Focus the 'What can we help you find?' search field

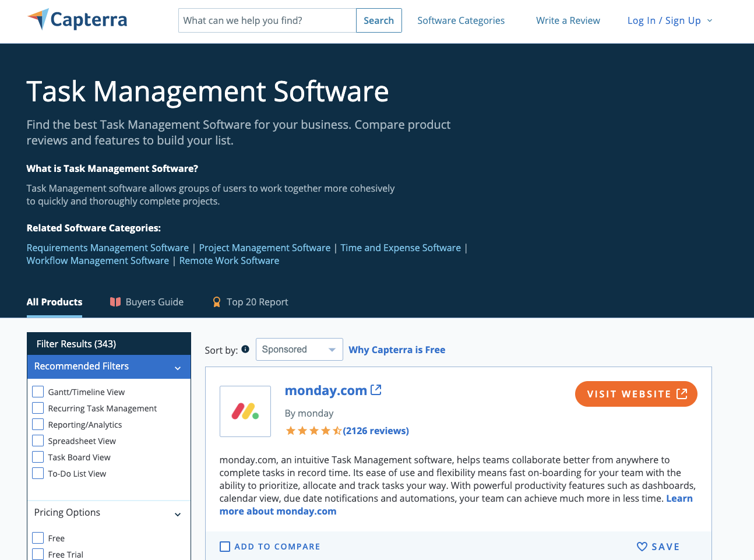267,20
